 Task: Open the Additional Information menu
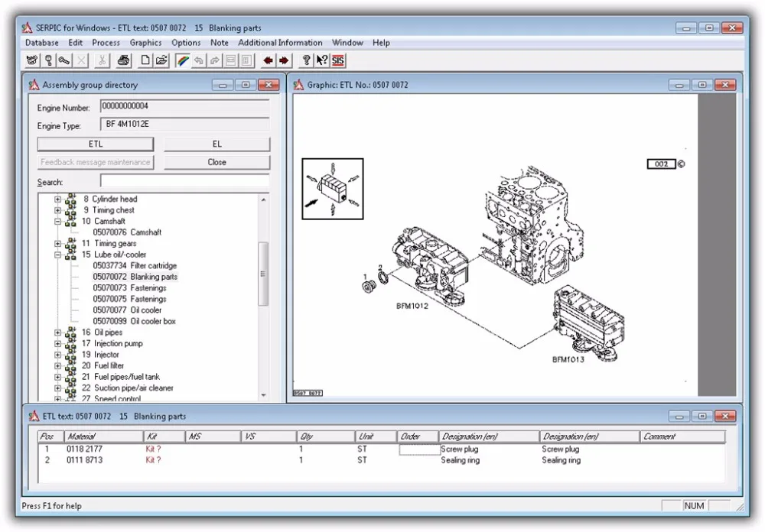280,43
